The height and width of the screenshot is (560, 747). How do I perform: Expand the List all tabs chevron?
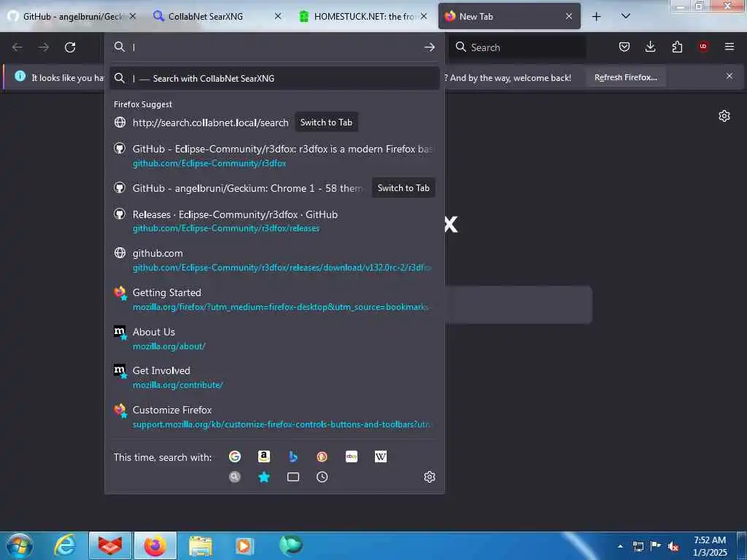click(x=625, y=16)
